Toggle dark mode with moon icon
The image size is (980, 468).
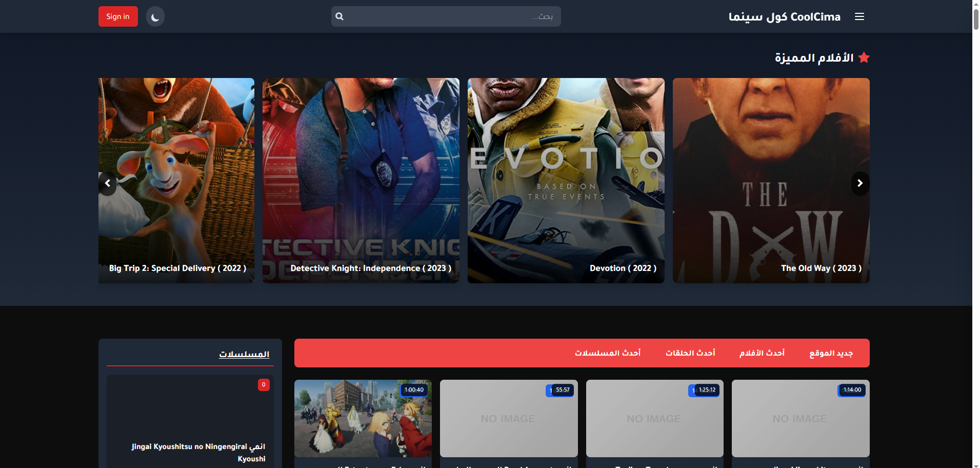pos(155,16)
